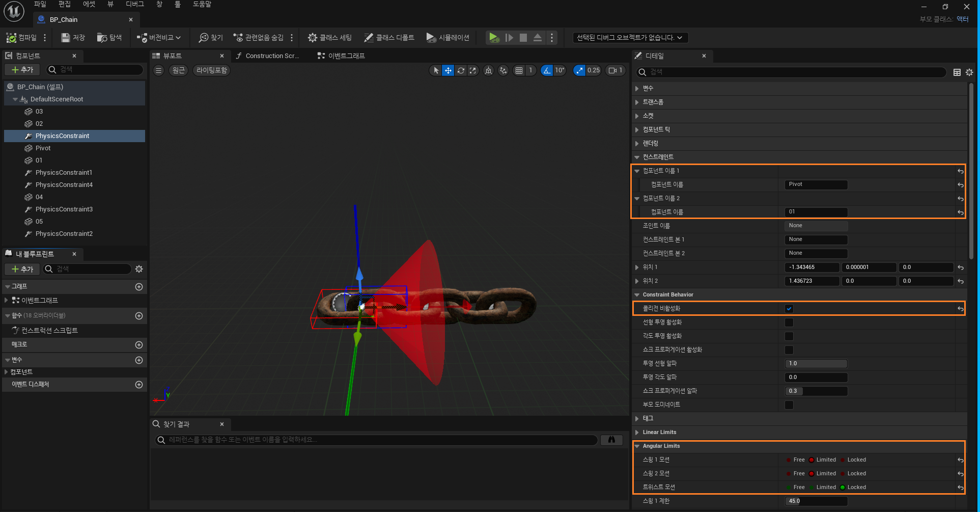Set 트위스트 모션 to Limited
Image resolution: width=980 pixels, height=512 pixels.
pos(813,488)
